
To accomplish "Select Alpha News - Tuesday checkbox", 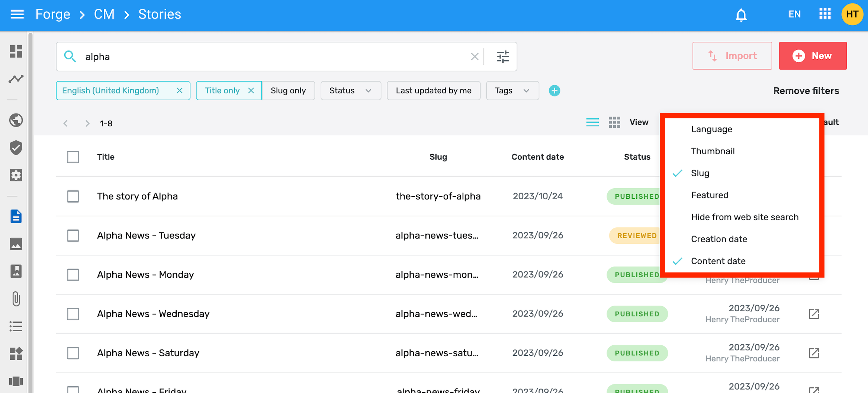I will [73, 235].
